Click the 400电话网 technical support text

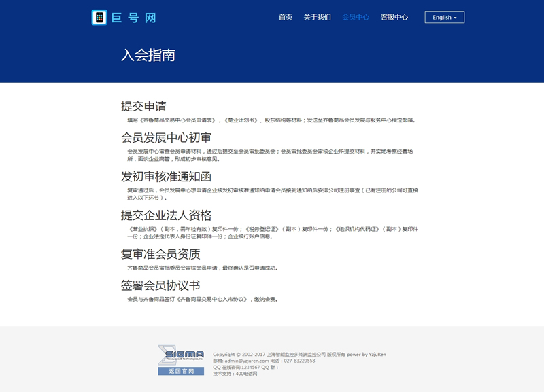click(x=246, y=374)
